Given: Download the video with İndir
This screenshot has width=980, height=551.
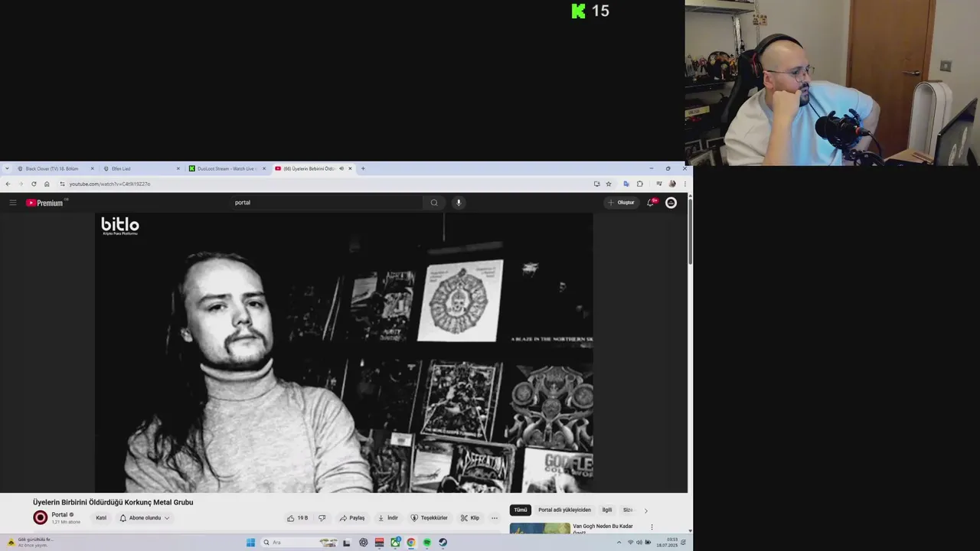Looking at the screenshot, I should 388,518.
